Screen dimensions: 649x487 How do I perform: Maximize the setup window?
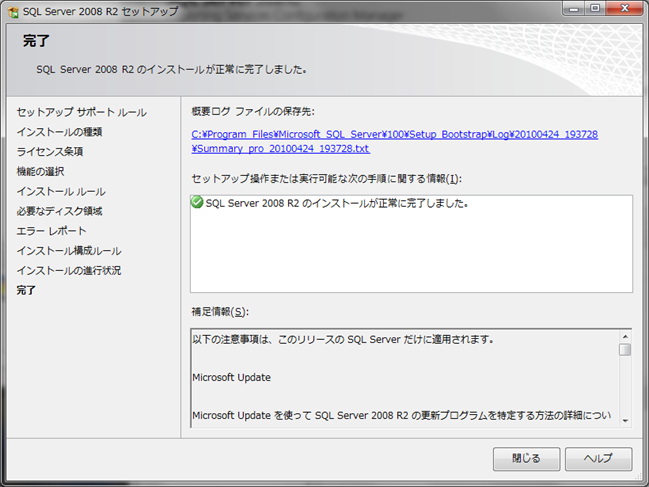pyautogui.click(x=595, y=8)
